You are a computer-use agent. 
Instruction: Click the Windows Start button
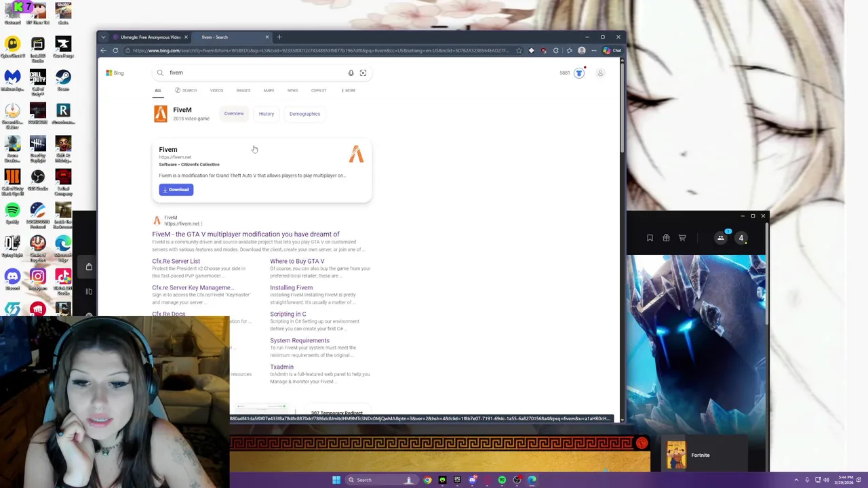[x=336, y=480]
